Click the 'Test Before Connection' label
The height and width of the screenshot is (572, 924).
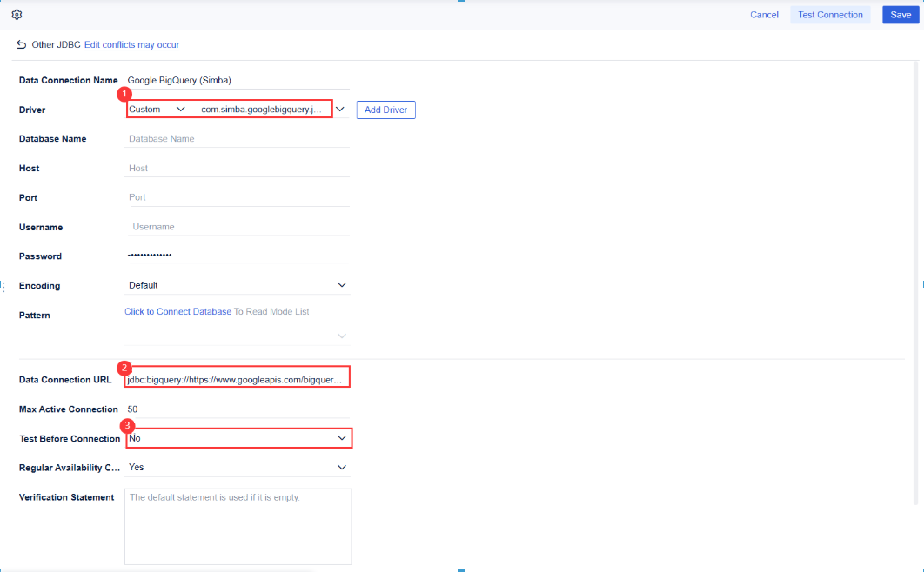(70, 439)
